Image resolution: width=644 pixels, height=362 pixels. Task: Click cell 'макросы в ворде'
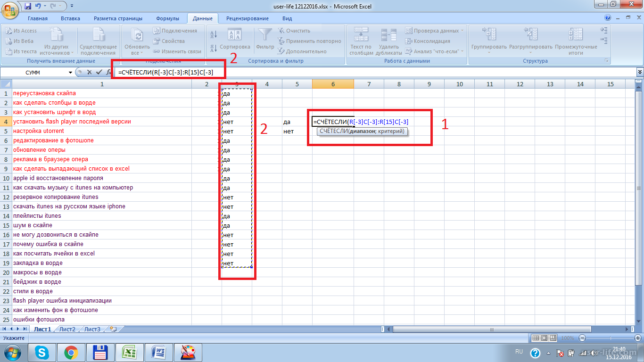[x=101, y=272]
